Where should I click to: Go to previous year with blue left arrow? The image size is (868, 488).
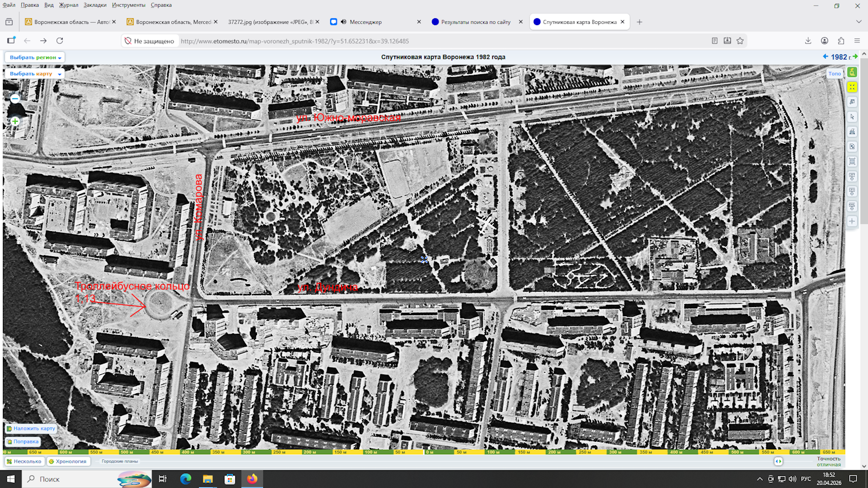point(825,57)
